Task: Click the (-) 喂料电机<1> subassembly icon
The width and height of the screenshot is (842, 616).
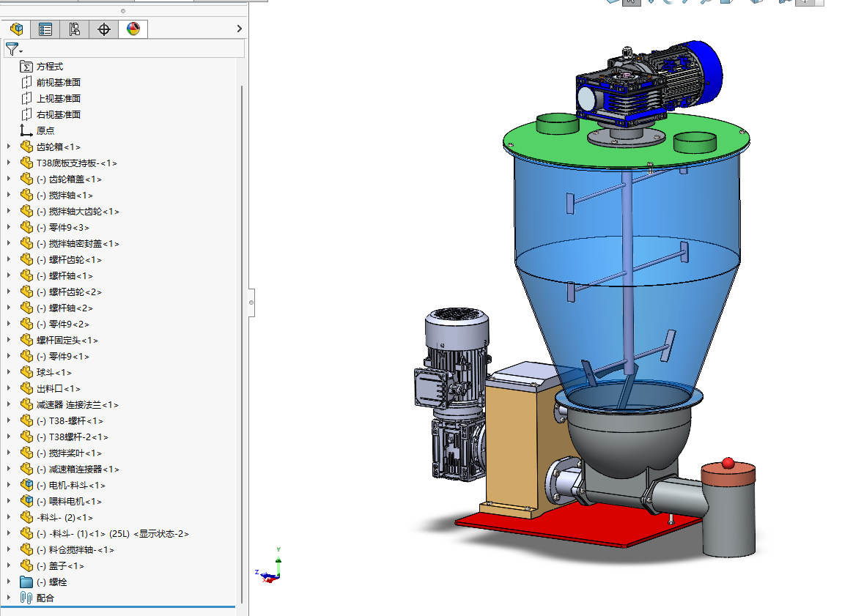Action: tap(26, 500)
